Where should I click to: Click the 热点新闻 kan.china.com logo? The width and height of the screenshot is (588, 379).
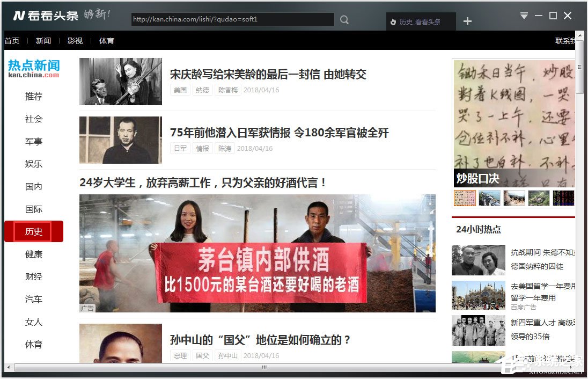click(34, 68)
